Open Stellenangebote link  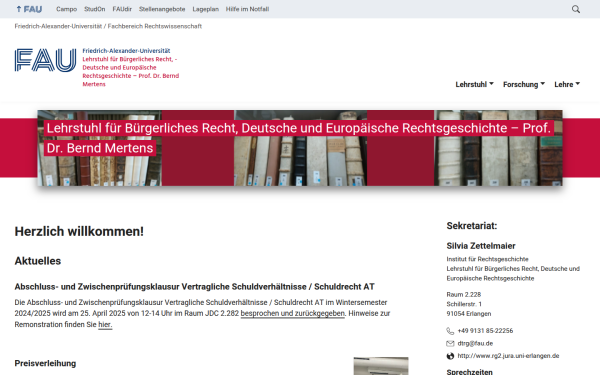tap(162, 9)
